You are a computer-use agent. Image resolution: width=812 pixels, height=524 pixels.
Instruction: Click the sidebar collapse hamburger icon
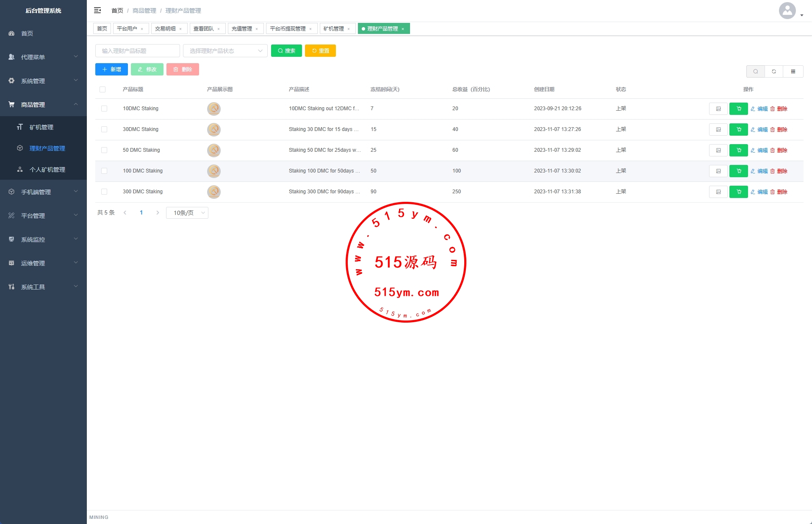click(97, 10)
